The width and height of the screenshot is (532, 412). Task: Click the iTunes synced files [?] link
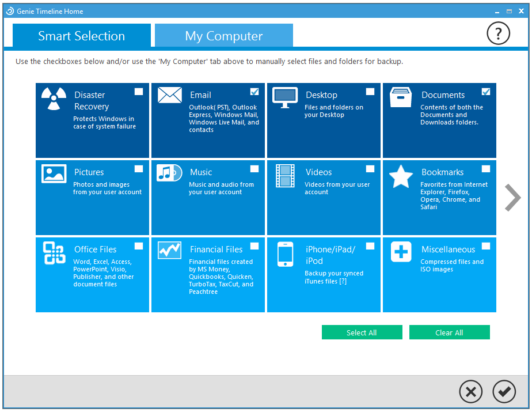[x=344, y=281]
